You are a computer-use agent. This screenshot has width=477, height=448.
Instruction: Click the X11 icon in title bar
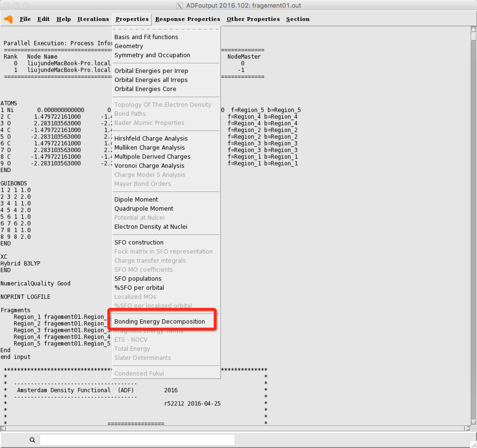pyautogui.click(x=179, y=5)
